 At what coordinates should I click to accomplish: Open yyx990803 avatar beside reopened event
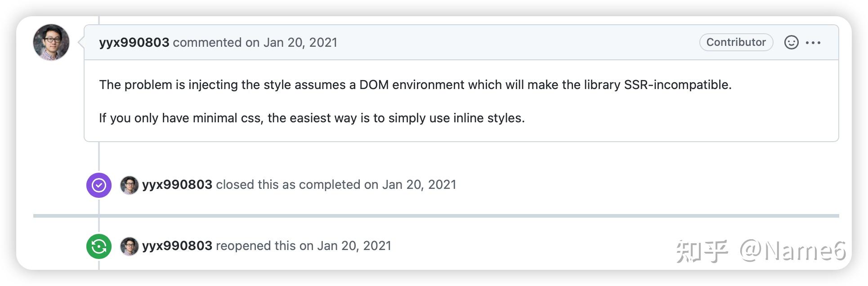tap(129, 246)
